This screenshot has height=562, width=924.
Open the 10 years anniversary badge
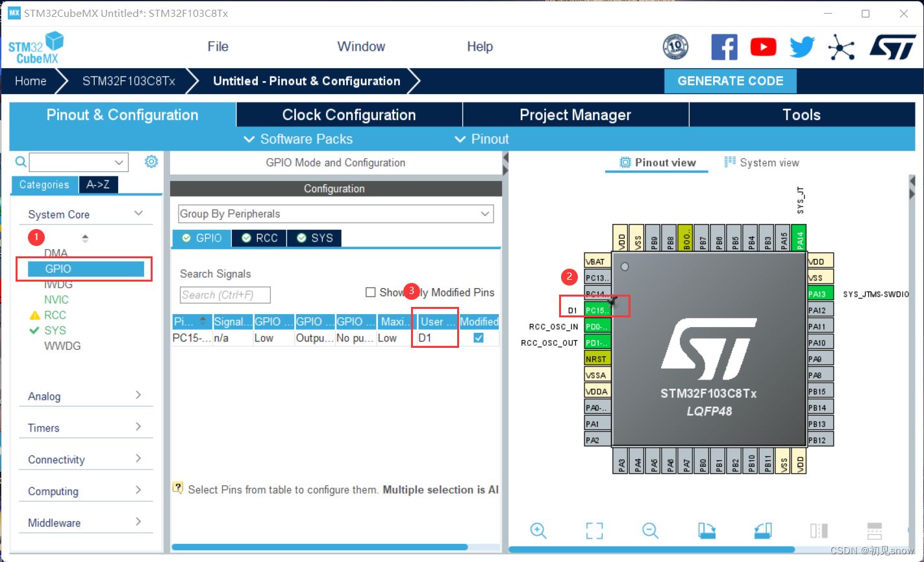click(x=675, y=47)
